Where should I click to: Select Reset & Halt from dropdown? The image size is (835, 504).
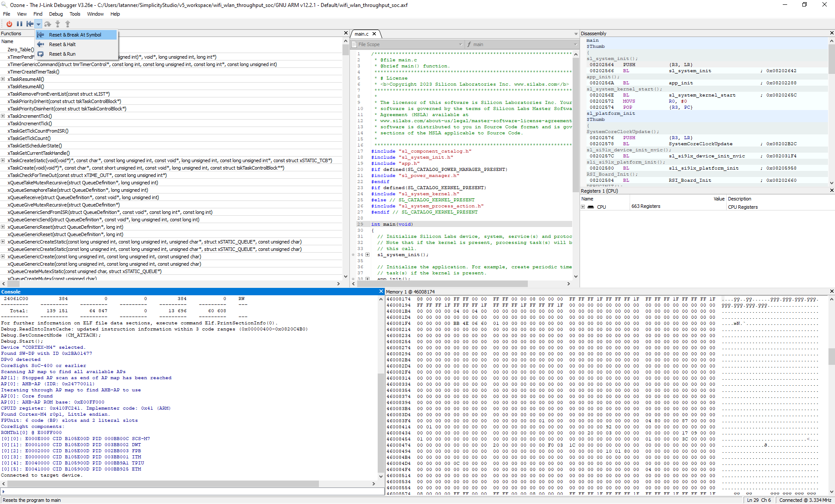tap(62, 44)
